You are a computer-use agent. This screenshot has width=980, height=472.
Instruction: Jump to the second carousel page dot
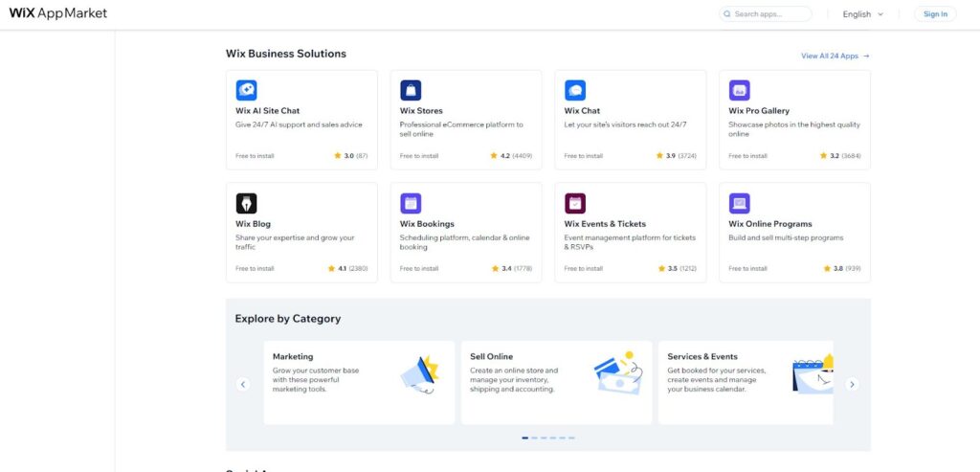pos(534,438)
